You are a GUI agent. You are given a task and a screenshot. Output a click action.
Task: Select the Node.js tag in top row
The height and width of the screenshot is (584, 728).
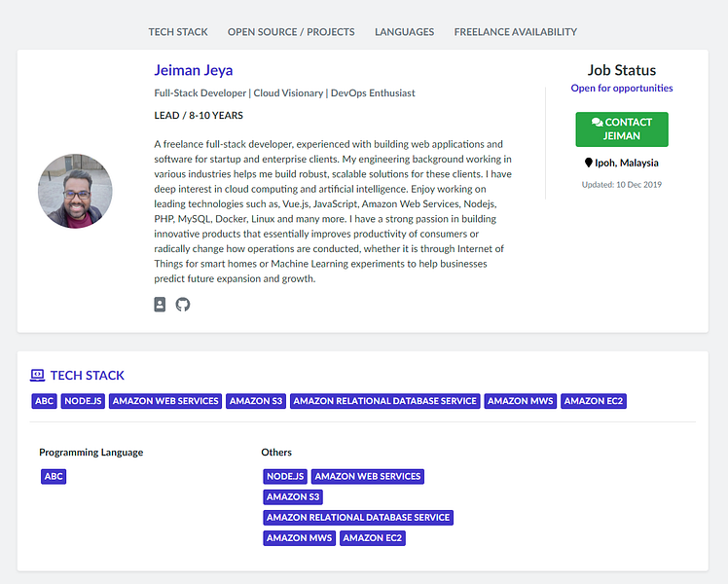click(83, 401)
